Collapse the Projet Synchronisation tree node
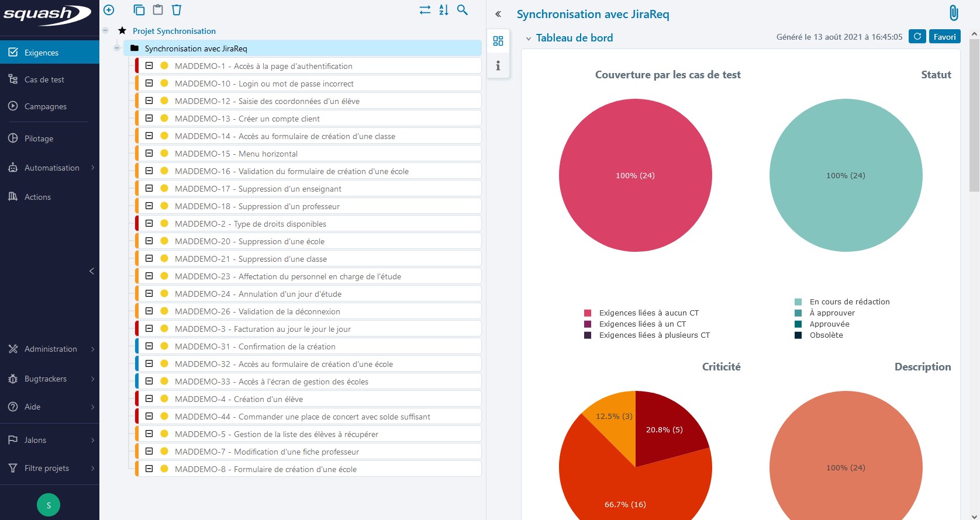 point(105,30)
